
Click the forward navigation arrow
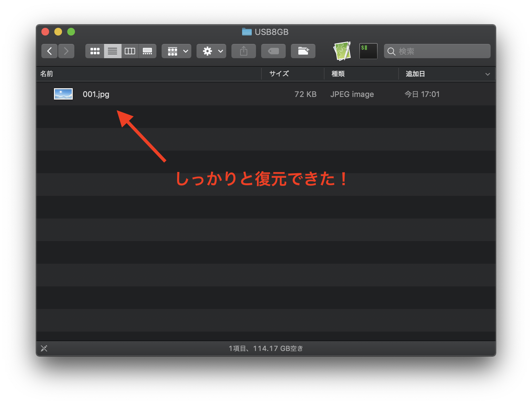click(x=66, y=51)
